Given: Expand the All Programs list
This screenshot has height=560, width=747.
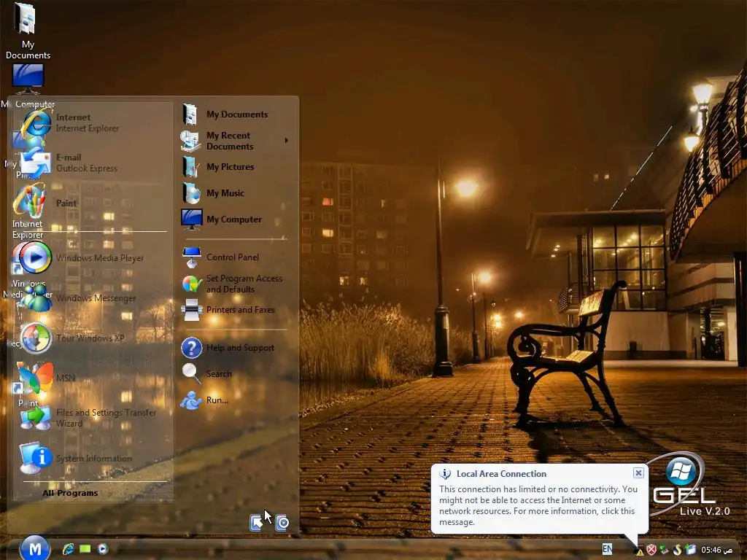Looking at the screenshot, I should coord(70,493).
